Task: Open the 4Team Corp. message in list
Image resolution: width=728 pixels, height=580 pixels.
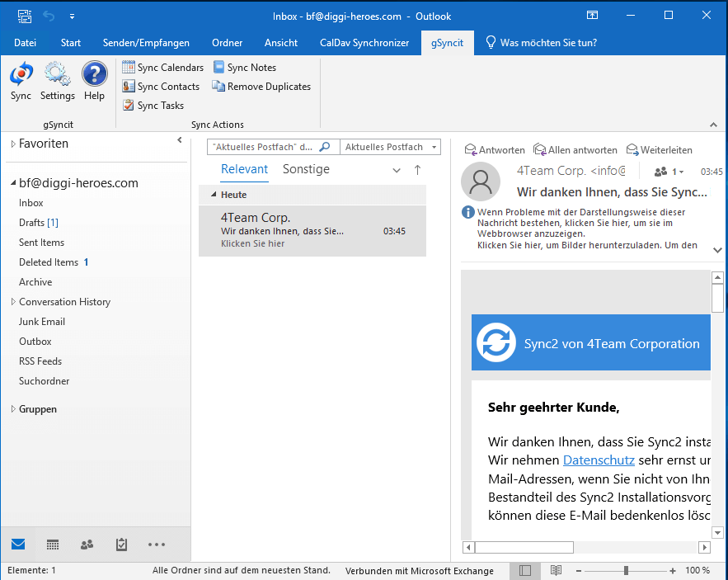Action: tap(312, 230)
